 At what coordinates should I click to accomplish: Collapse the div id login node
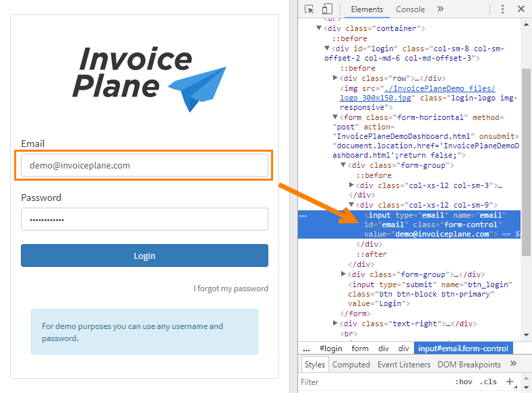tap(327, 49)
